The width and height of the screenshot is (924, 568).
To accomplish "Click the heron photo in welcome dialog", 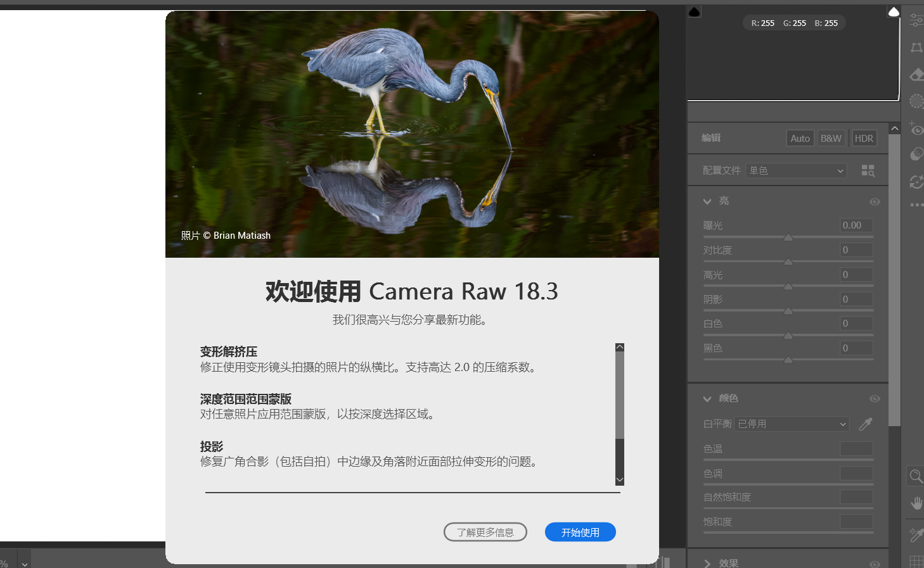I will 412,134.
